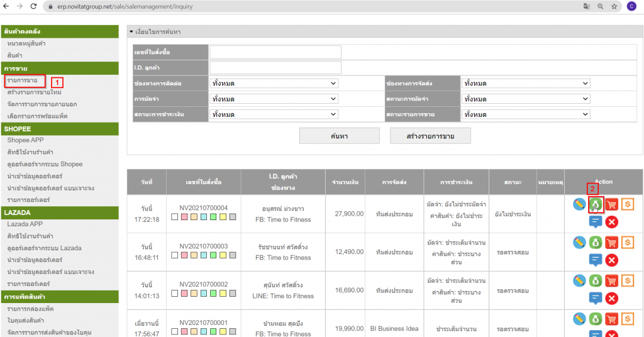Open the money bag payment icon for NV20210700003
Image resolution: width=644 pixels, height=337 pixels.
coord(596,243)
